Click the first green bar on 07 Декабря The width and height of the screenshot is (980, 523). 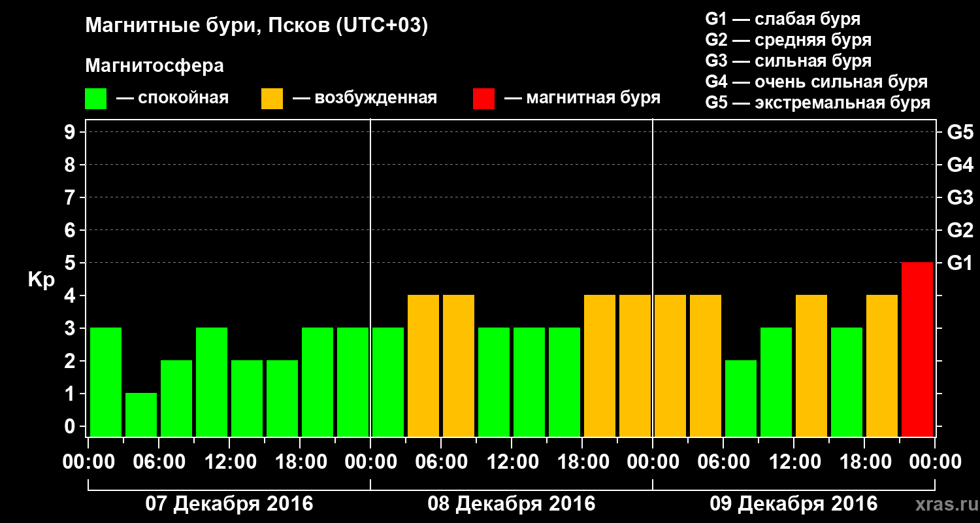(106, 382)
